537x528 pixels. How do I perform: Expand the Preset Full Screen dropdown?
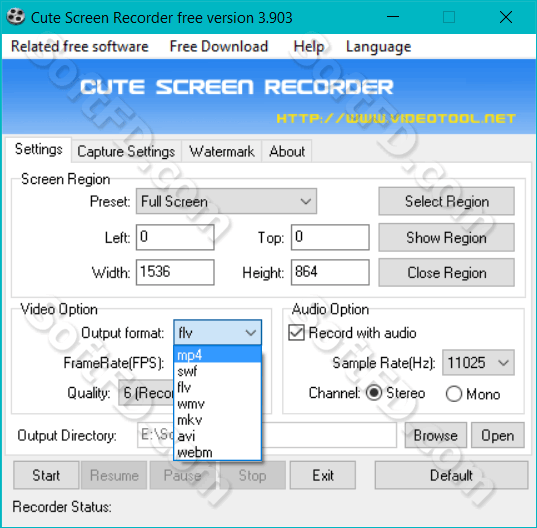226,201
